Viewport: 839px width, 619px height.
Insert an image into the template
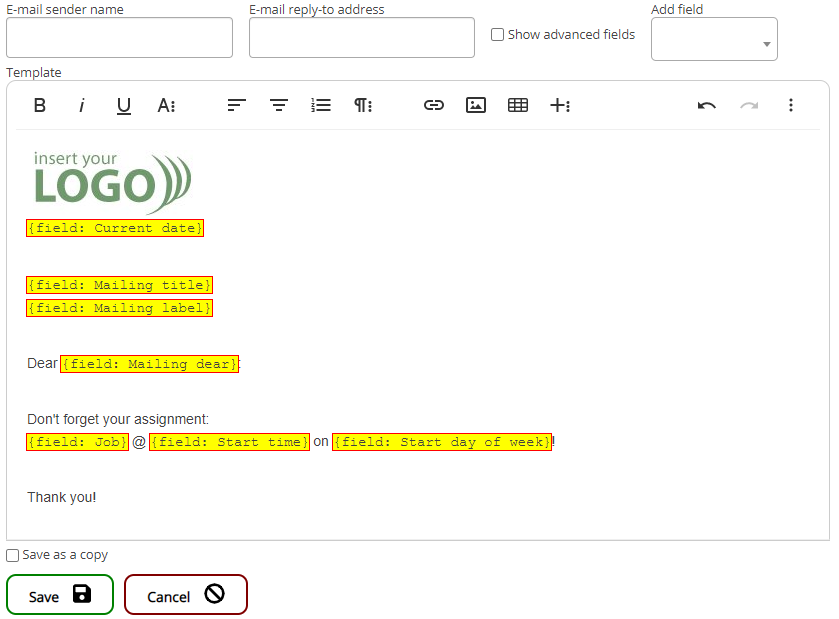476,105
